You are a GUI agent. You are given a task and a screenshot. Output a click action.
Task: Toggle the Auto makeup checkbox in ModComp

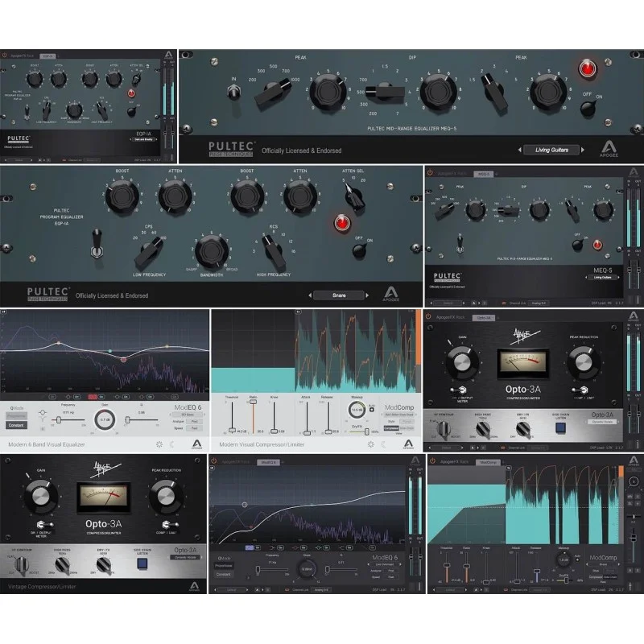point(372,410)
